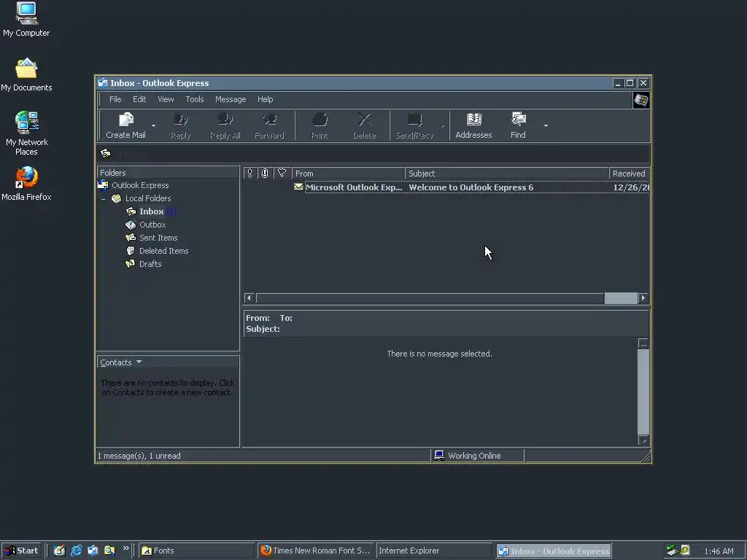Click the horizontal scrollbar thumb in message list
This screenshot has width=747, height=560.
pyautogui.click(x=621, y=298)
